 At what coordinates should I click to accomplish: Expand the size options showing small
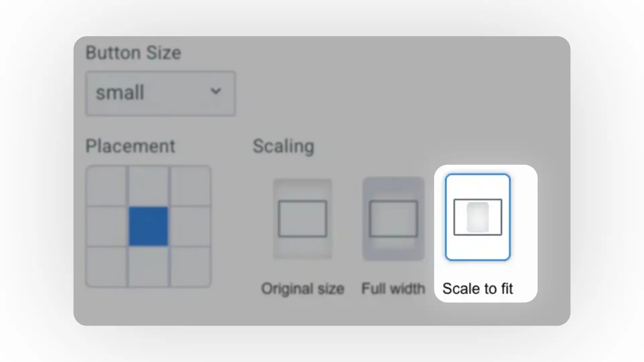pyautogui.click(x=160, y=93)
